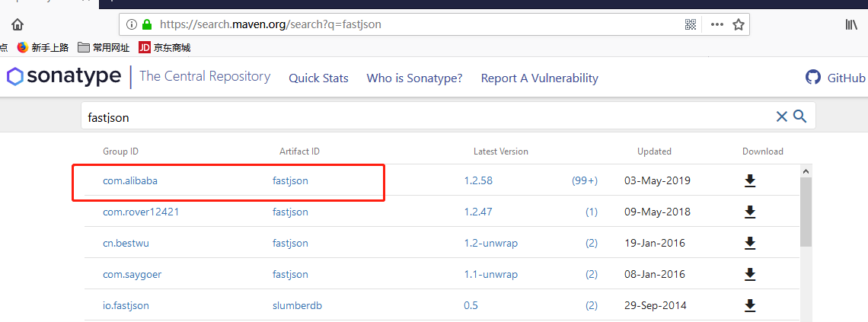Download com.alibaba fastjson artifact
Image resolution: width=868 pixels, height=322 pixels.
tap(750, 180)
